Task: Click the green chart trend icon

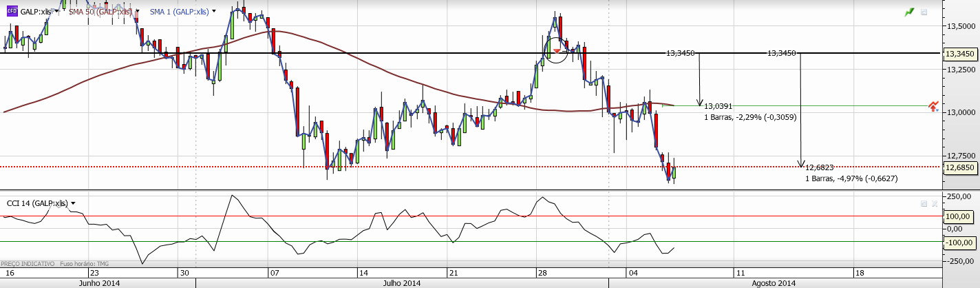Action: [910, 12]
